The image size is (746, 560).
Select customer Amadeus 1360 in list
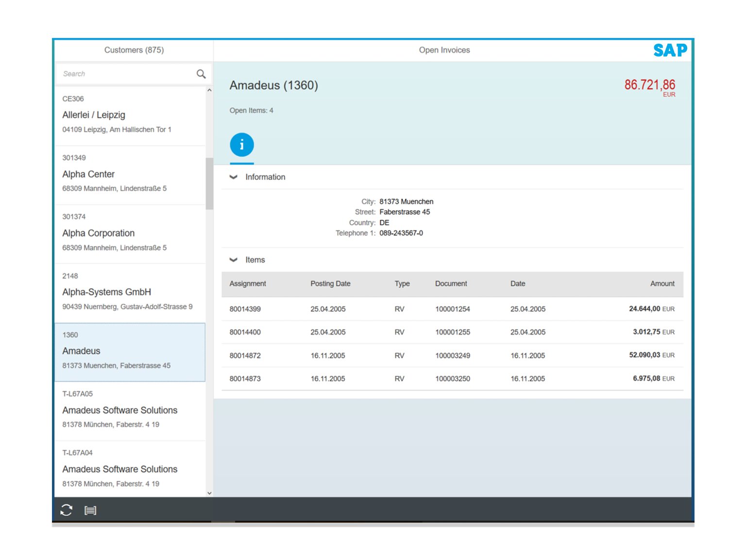[130, 352]
